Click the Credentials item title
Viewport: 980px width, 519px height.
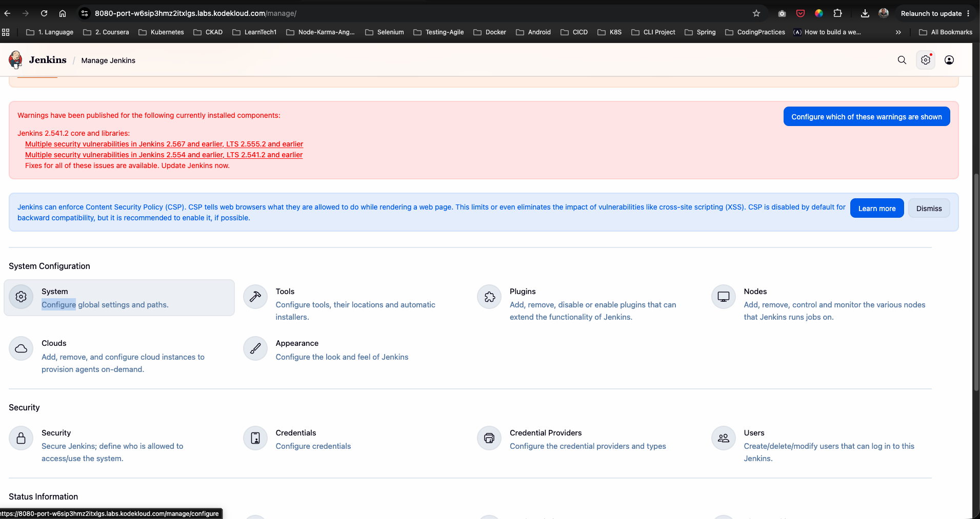point(296,433)
